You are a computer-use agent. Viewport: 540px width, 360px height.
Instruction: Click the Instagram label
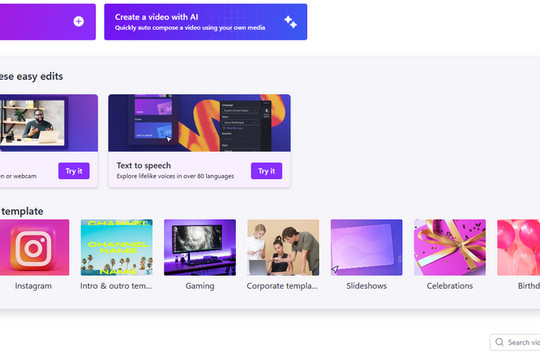pos(33,286)
